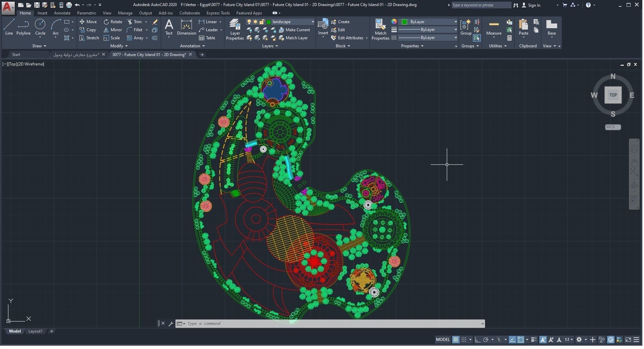
Task: Click Make Current layer button
Action: click(x=294, y=30)
